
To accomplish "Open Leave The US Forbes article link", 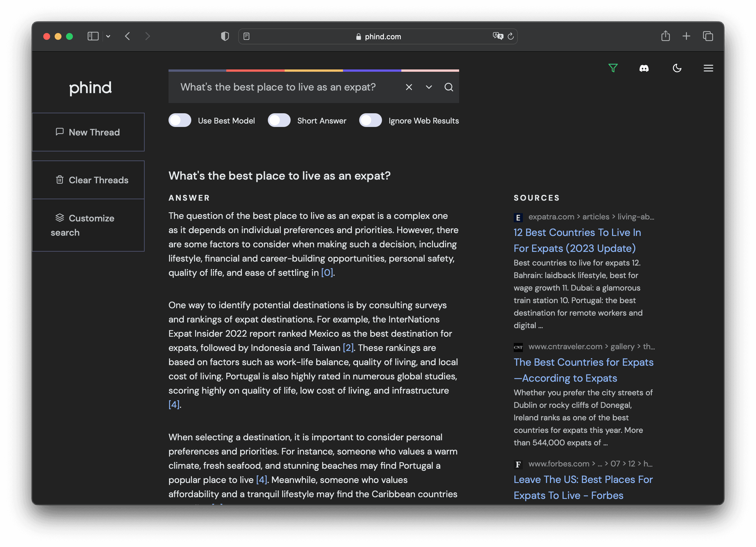I will tap(583, 487).
